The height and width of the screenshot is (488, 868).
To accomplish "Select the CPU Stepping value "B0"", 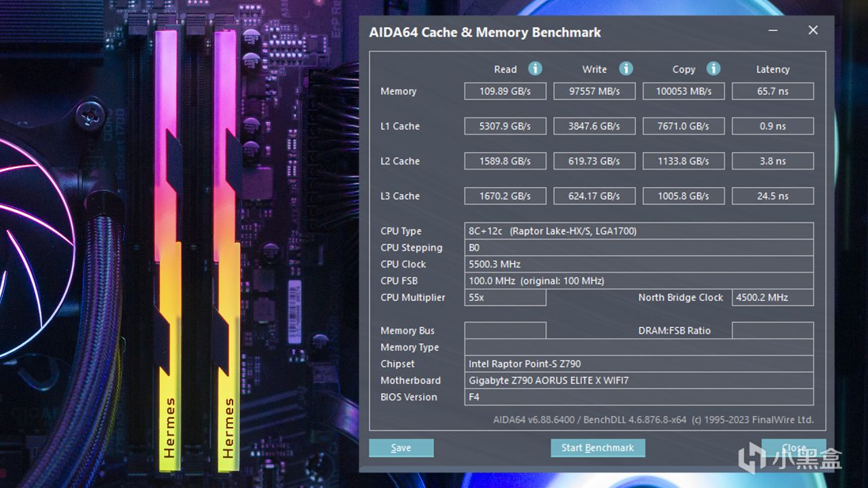I will [x=639, y=247].
